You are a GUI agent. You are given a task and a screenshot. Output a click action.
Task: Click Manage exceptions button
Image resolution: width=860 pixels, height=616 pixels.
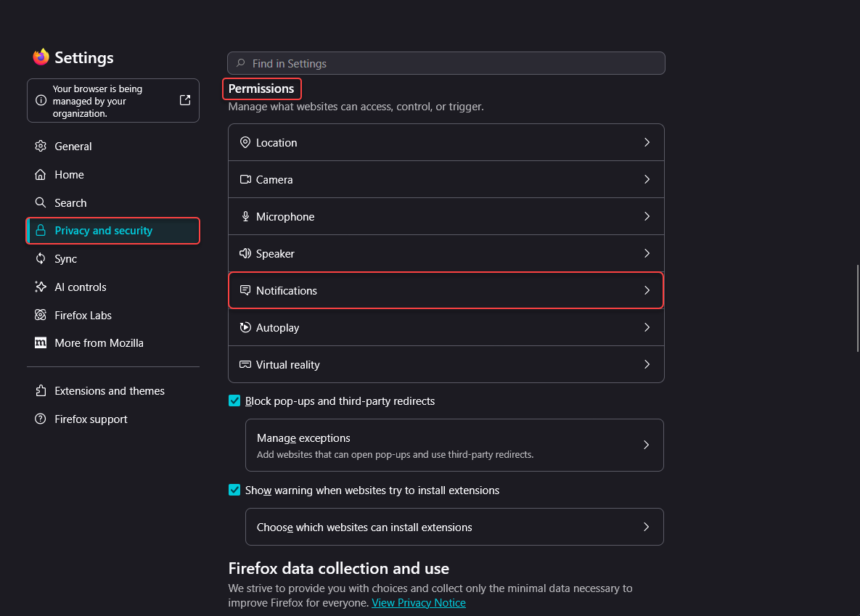tap(454, 445)
